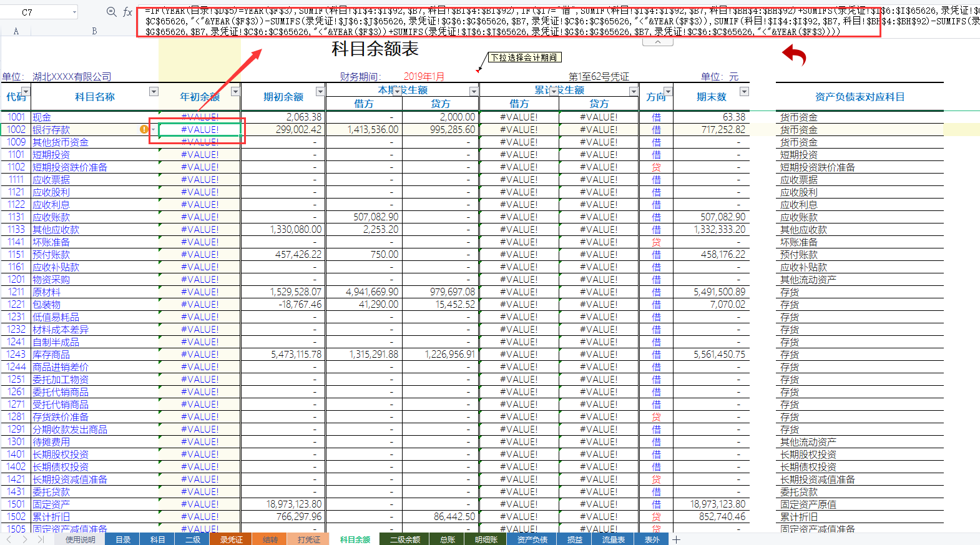Select cell with value 995,285.60
The height and width of the screenshot is (545, 980).
[x=441, y=129]
